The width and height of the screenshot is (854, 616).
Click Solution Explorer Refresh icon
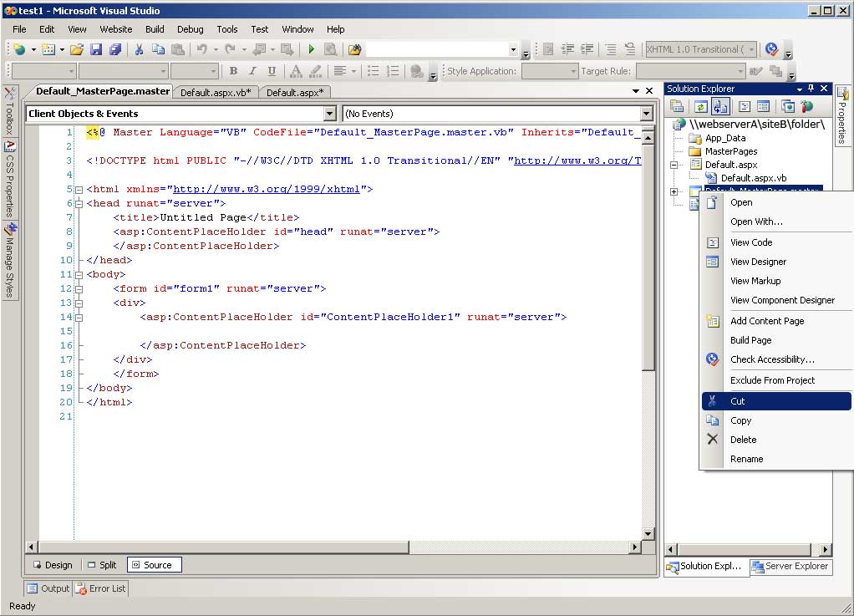701,107
